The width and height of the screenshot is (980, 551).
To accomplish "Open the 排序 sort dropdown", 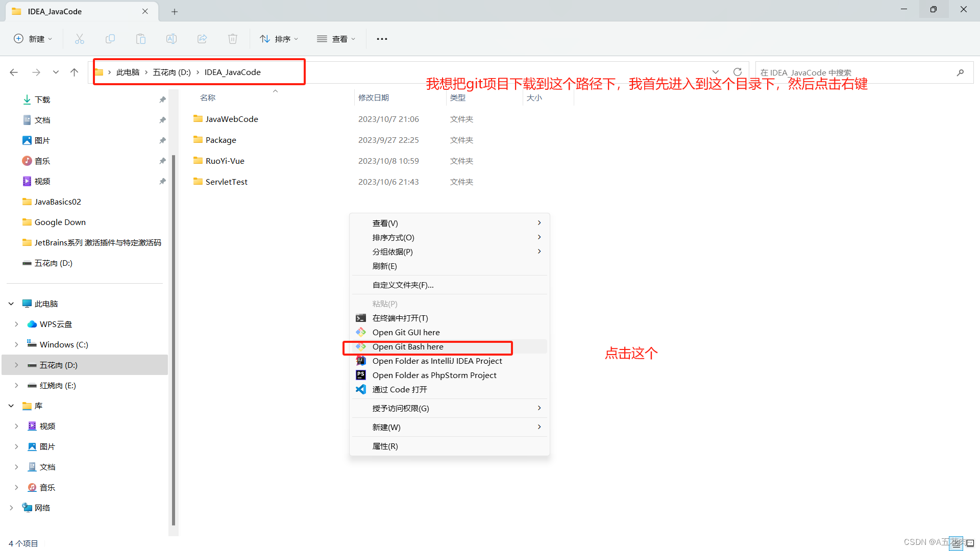I will coord(279,39).
